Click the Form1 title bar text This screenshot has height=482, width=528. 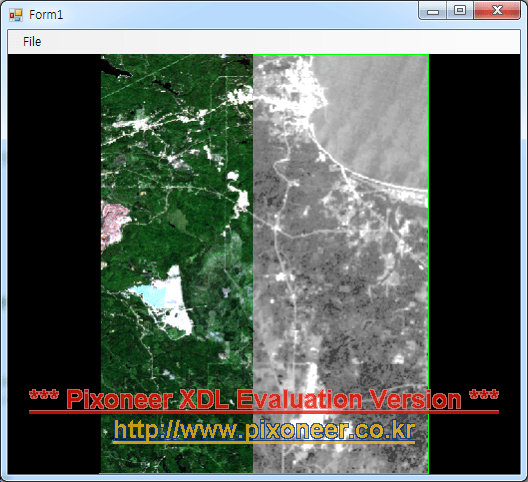point(46,15)
